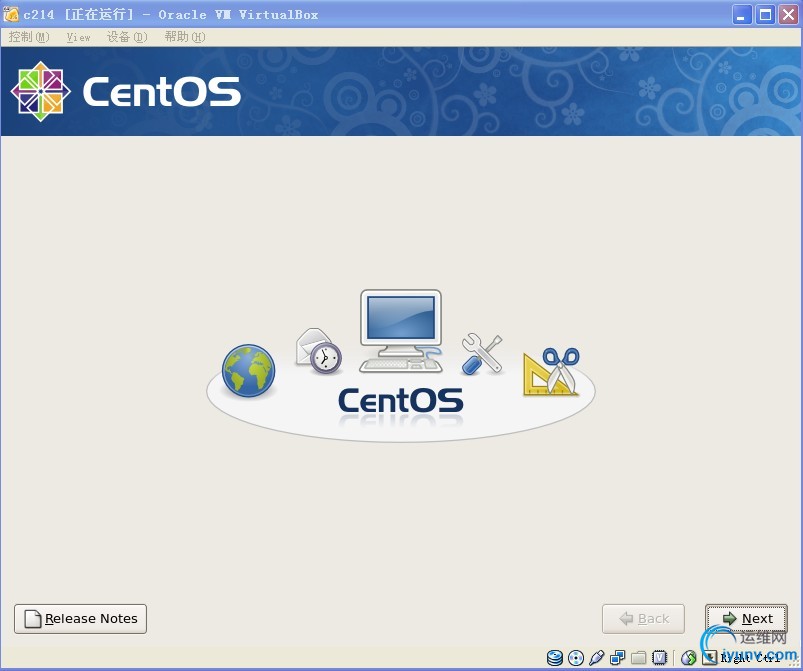Screen dimensions: 803x671
Task: Click the green arrow on Next
Action: click(x=729, y=619)
